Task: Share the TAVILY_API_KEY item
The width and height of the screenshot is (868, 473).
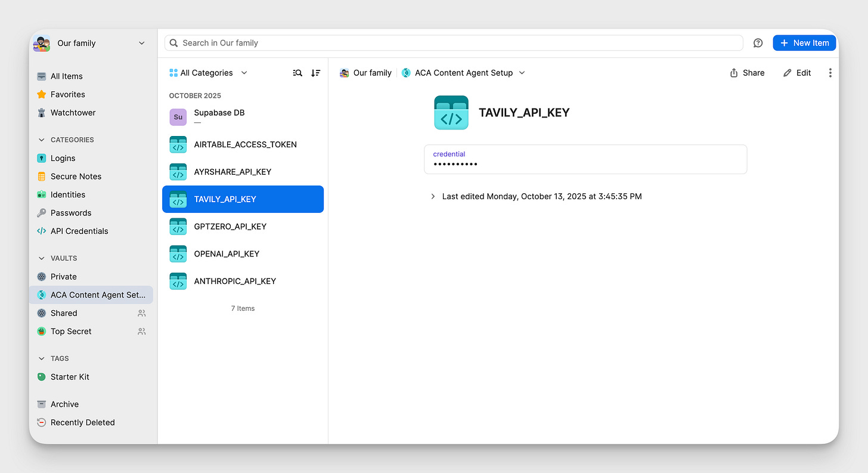Action: point(747,73)
